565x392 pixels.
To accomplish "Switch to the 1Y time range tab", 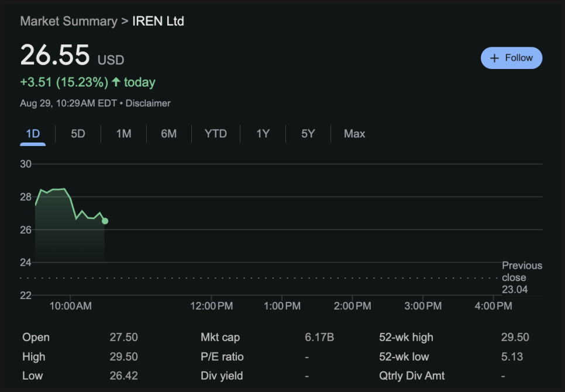I will (263, 134).
